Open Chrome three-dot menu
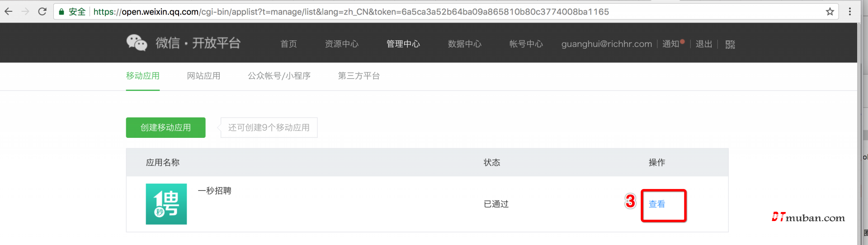868x245 pixels. pos(850,12)
